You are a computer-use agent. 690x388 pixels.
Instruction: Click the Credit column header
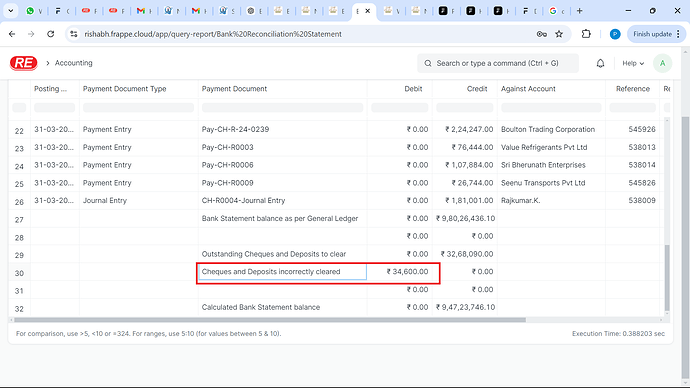coord(465,89)
